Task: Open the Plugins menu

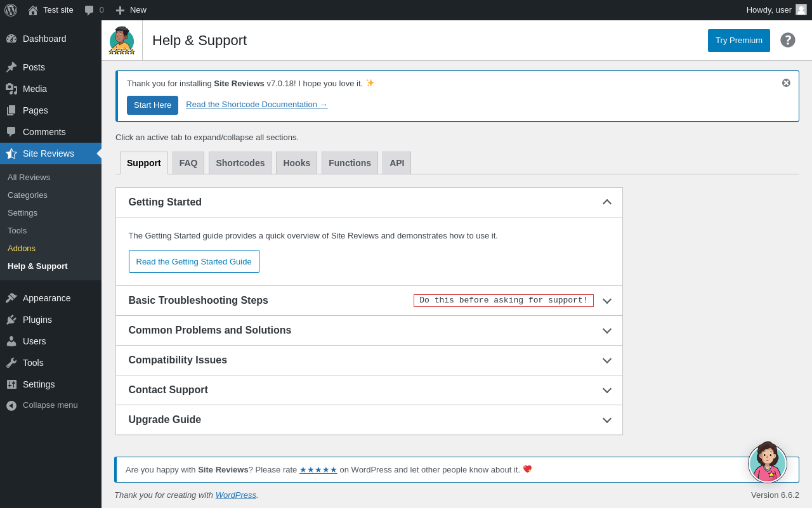Action: pos(37,320)
